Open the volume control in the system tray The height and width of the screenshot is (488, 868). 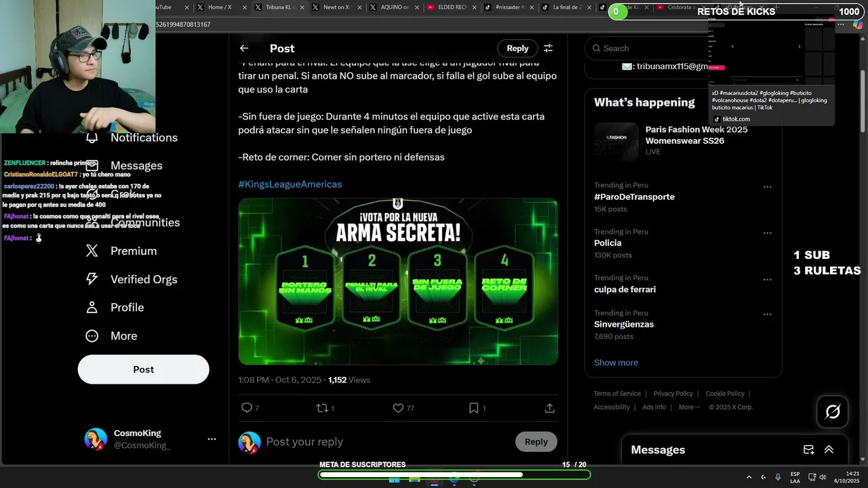[x=823, y=477]
